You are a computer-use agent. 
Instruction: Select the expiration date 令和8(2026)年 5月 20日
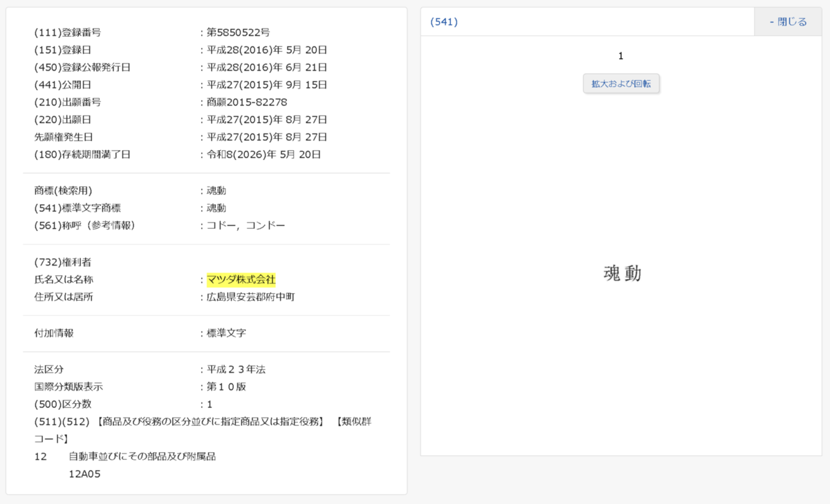264,154
